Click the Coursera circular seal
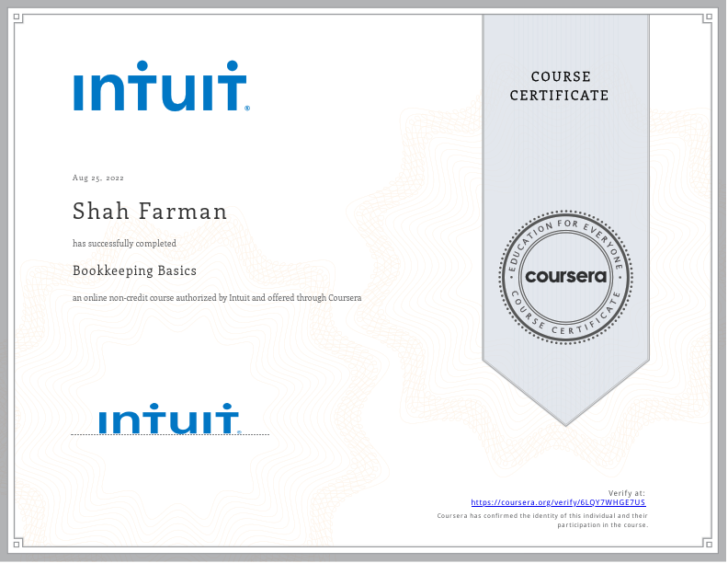Viewport: 728px width, 563px height. point(566,277)
